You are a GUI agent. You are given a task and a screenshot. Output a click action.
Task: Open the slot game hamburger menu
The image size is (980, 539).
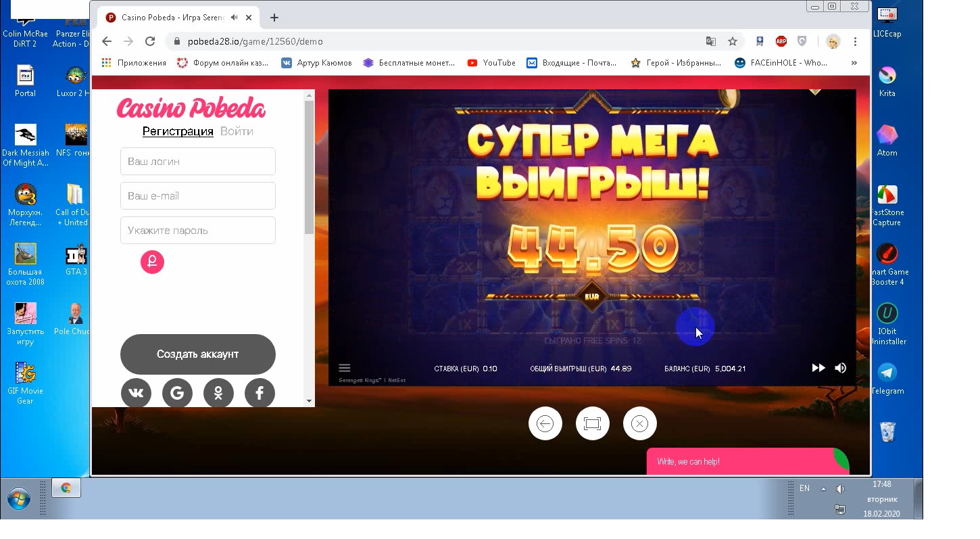pyautogui.click(x=344, y=368)
